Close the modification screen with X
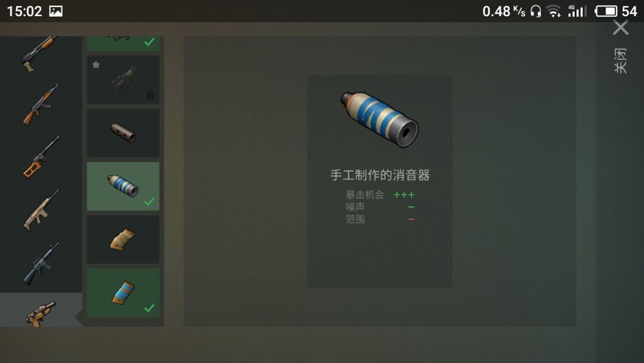 pos(621,28)
